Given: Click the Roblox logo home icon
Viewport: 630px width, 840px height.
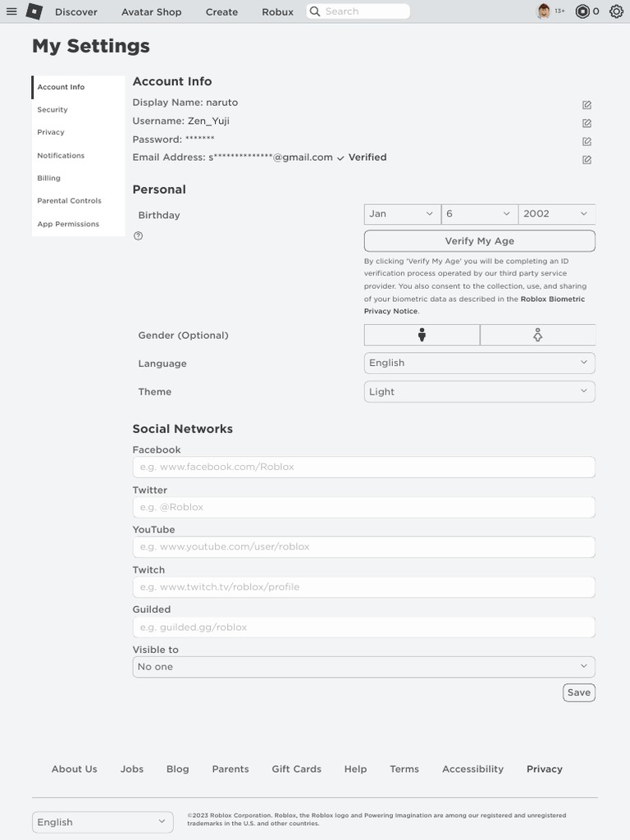Looking at the screenshot, I should (34, 11).
